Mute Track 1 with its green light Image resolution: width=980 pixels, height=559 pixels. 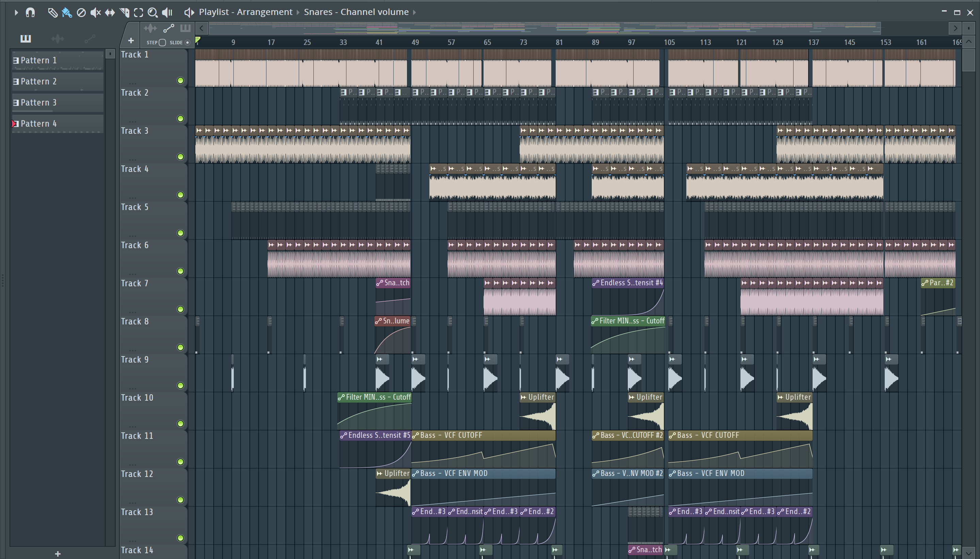tap(180, 81)
